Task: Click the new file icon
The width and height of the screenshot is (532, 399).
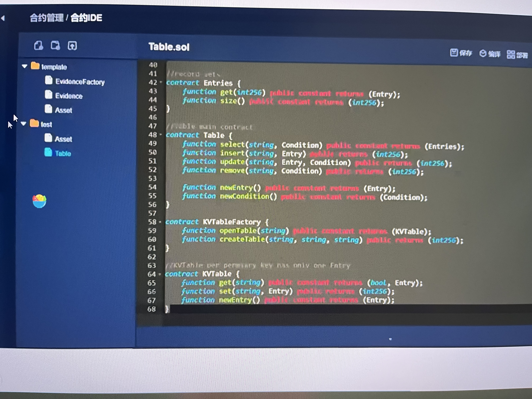Action: coord(39,45)
